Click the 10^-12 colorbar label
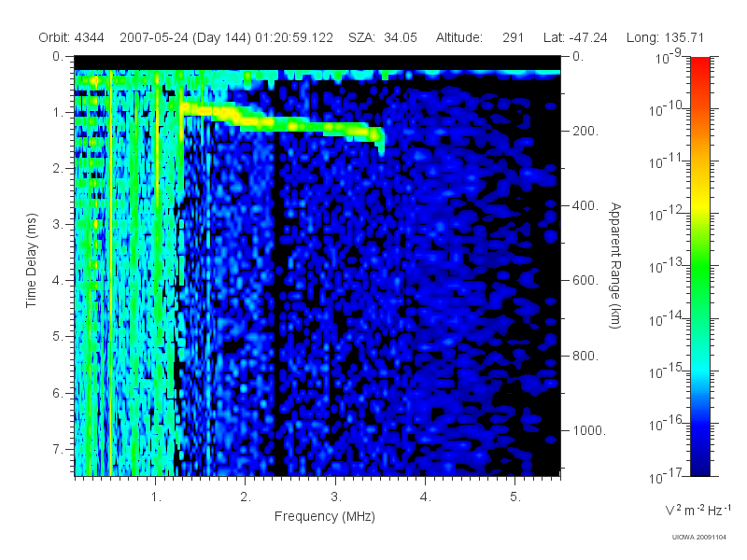The image size is (747, 560). point(665,215)
